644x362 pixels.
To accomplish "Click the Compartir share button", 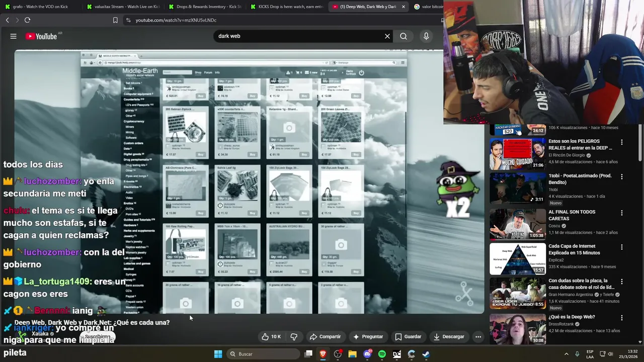I will [326, 337].
